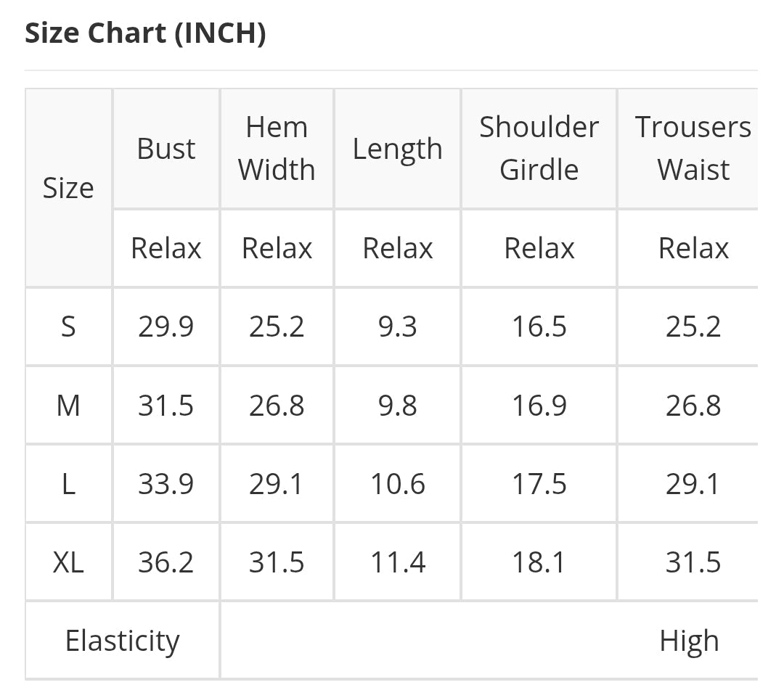Select the 16.5 shoulder girdle value
Image resolution: width=784 pixels, height=698 pixels.
(x=539, y=327)
